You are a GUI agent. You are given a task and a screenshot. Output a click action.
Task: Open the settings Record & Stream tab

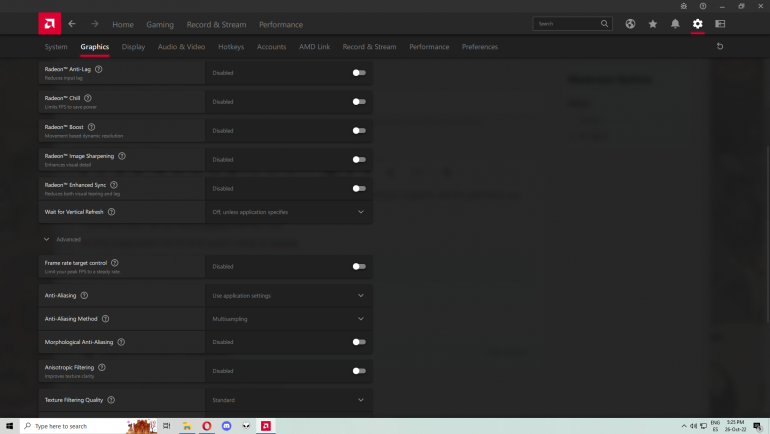click(369, 47)
